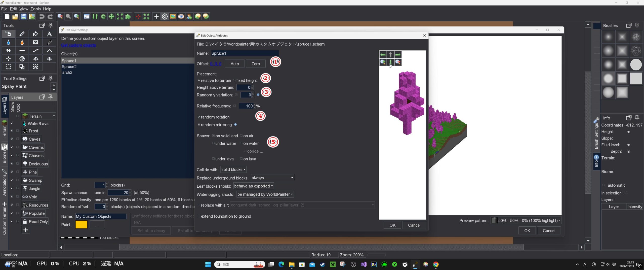The image size is (644, 270).
Task: Follow the Get custom objects link
Action: (78, 45)
